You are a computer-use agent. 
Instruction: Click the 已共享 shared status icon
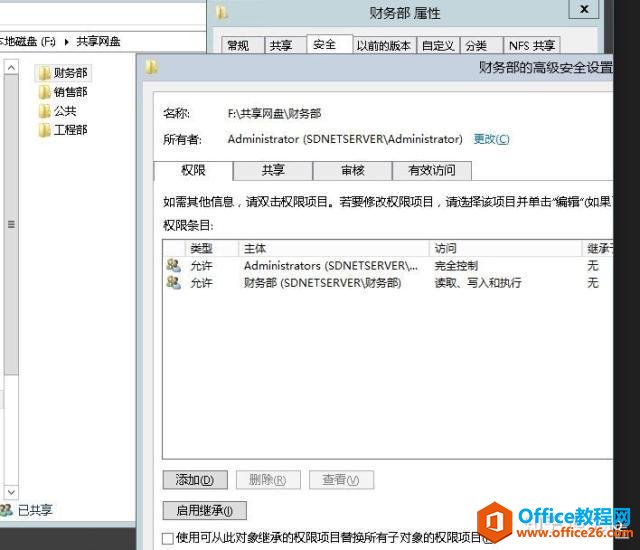click(6, 510)
